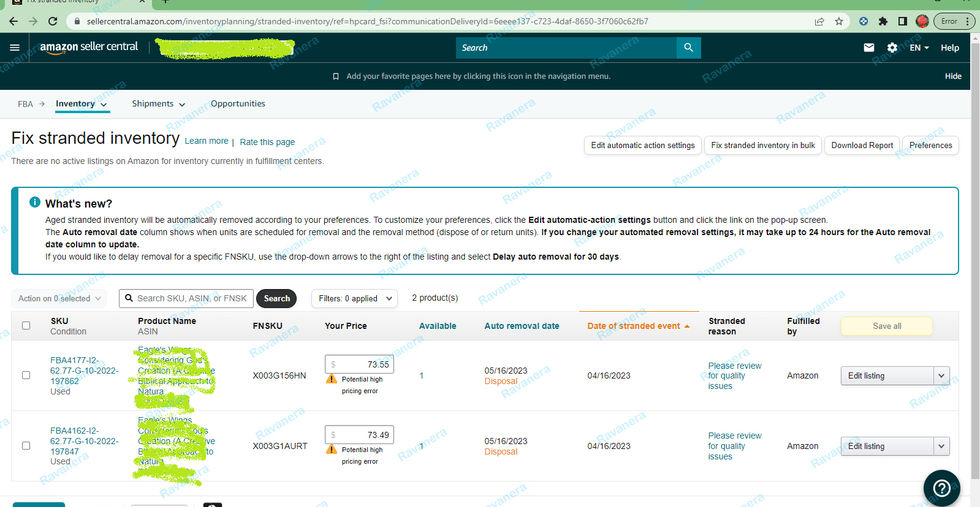Go to the Opportunities tab
980x507 pixels.
(x=238, y=104)
